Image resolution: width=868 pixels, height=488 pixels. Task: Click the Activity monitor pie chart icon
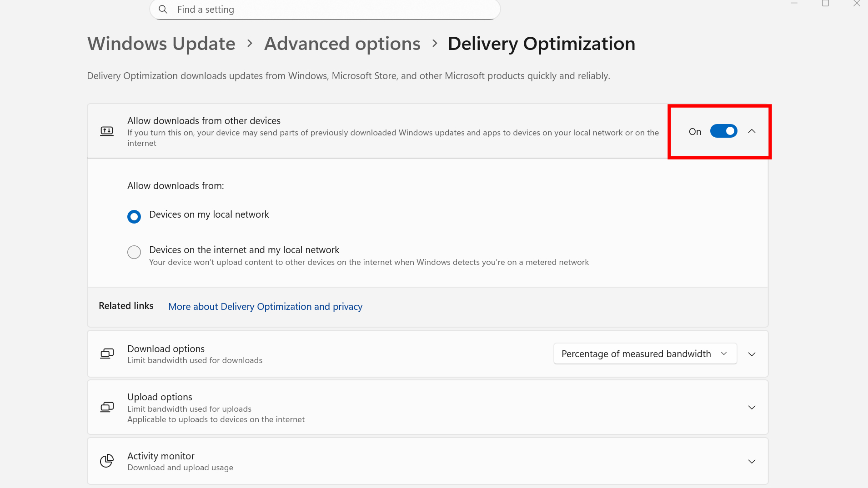tap(107, 460)
